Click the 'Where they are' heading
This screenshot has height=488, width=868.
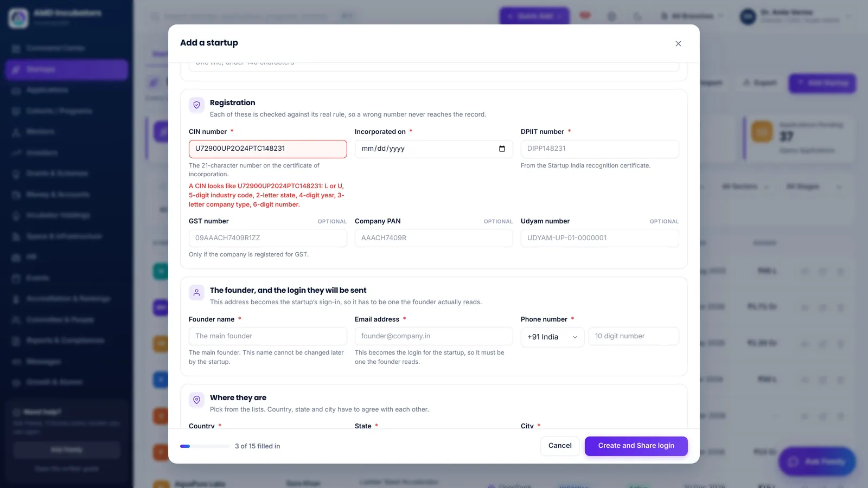238,397
